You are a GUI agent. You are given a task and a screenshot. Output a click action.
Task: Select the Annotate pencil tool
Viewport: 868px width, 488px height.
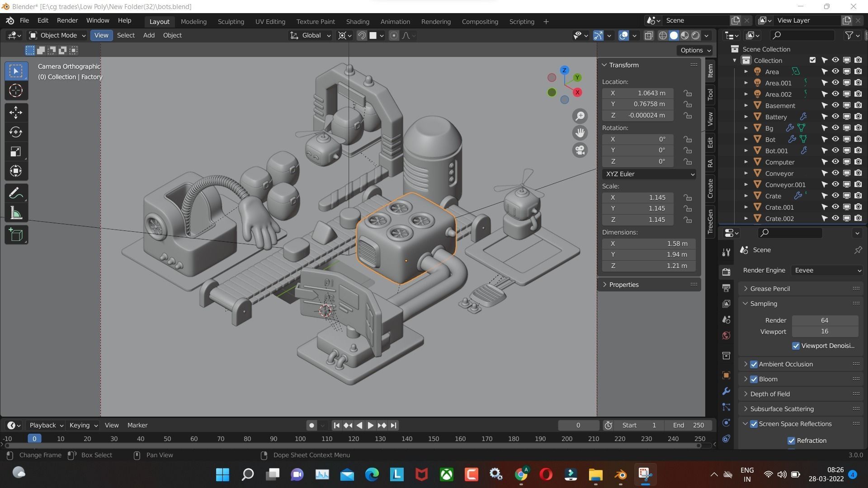16,193
